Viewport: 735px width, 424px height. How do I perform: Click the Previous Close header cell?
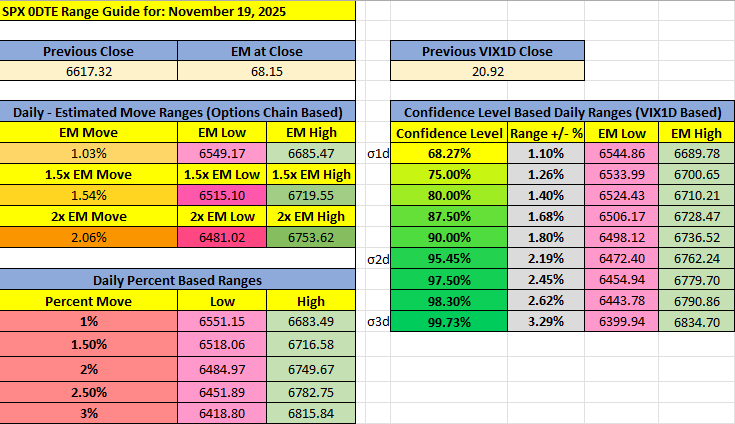click(x=88, y=51)
